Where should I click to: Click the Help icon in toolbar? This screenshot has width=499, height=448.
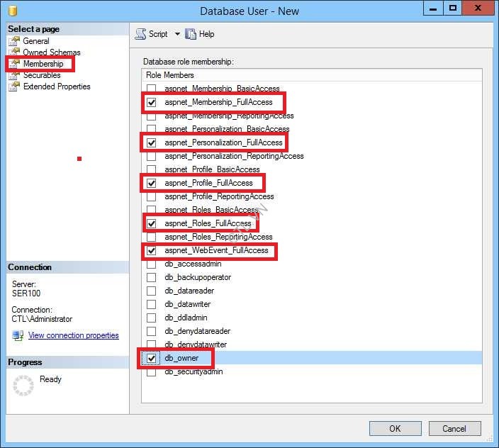pos(191,34)
